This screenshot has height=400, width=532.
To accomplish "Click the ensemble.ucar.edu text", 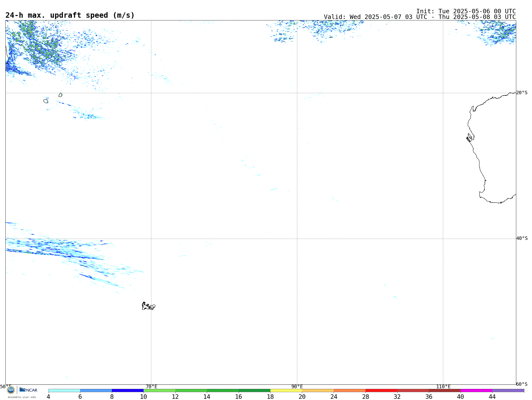I will 22,397.
